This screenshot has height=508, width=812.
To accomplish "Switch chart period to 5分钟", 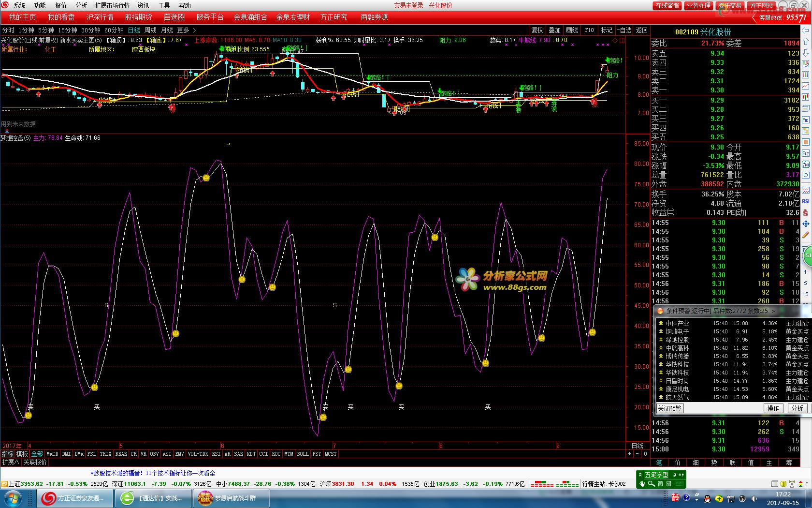I will pos(46,30).
